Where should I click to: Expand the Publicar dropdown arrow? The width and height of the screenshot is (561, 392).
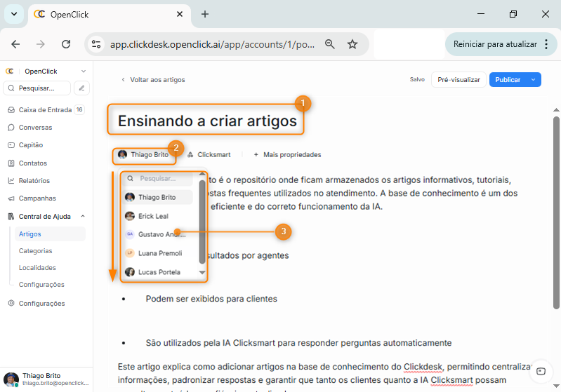click(x=533, y=80)
